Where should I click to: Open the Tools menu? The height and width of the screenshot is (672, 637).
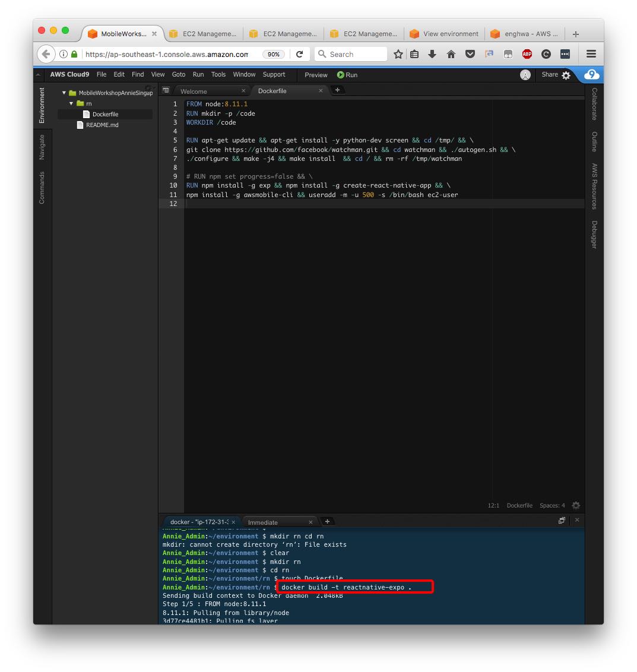[218, 75]
